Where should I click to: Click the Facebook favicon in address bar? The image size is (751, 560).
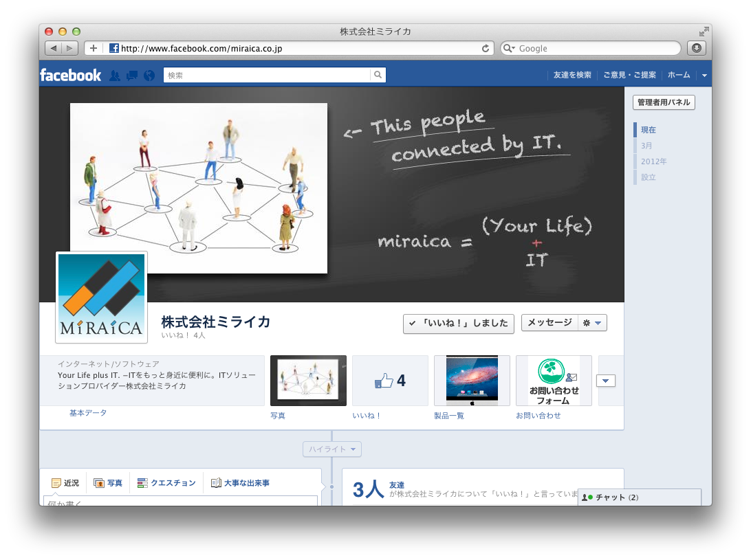point(114,48)
